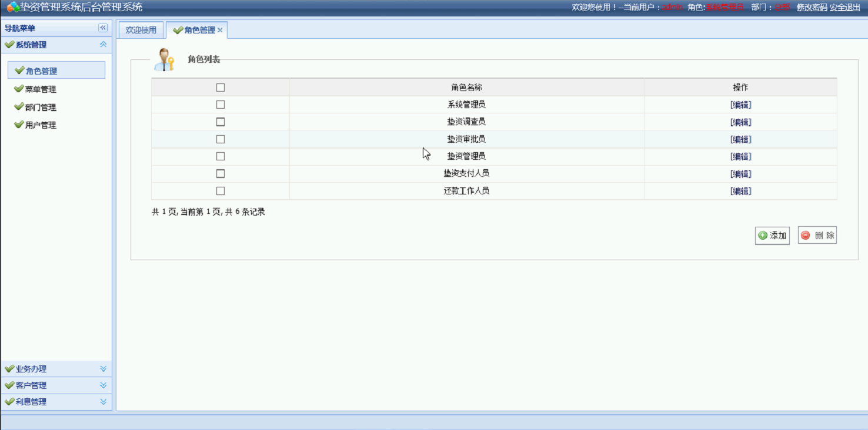Click the 角色名称 column header
The width and height of the screenshot is (868, 430).
click(x=467, y=88)
